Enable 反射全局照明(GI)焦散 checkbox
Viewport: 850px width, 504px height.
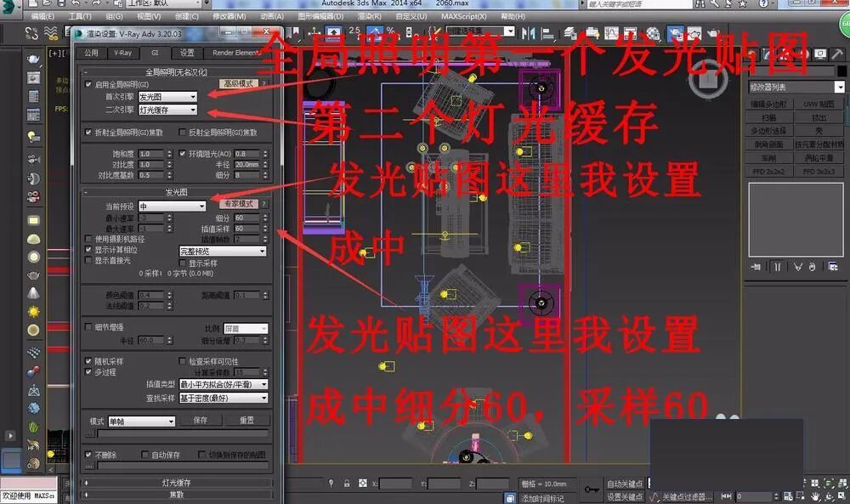click(183, 133)
